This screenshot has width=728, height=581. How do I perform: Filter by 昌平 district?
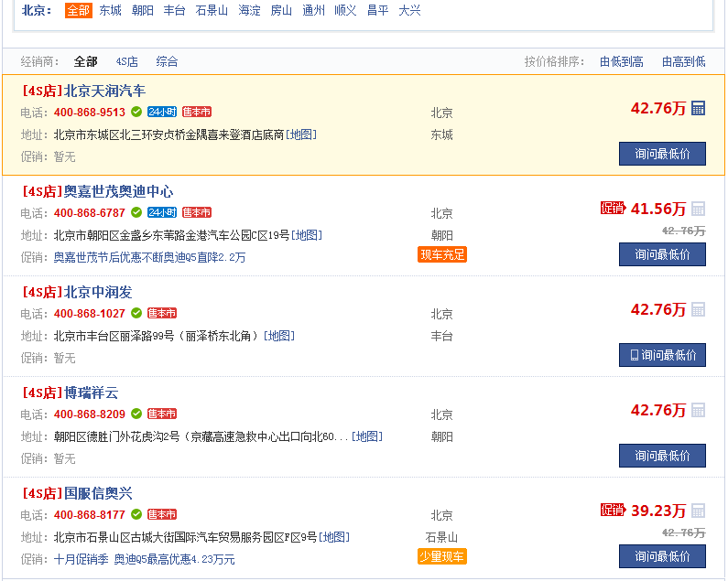377,10
